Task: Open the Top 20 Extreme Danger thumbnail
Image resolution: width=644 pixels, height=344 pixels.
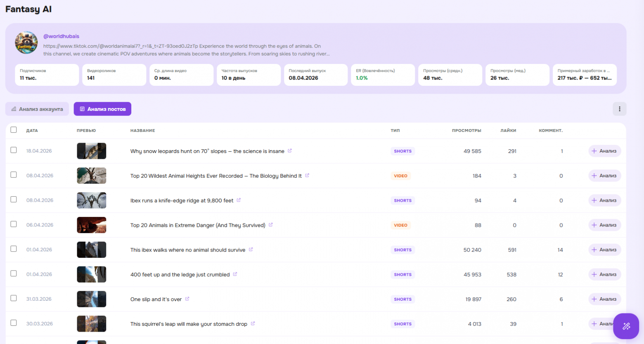Action: coord(92,225)
